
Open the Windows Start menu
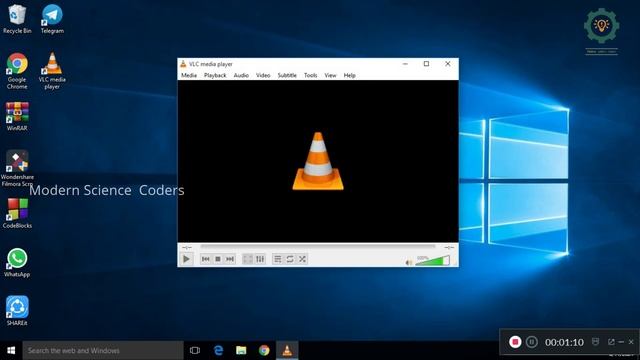[x=11, y=350]
